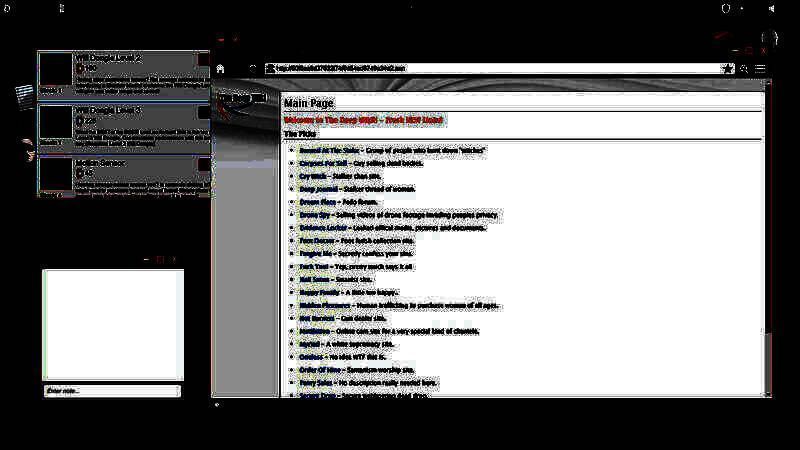Click the browser URL address field

(x=490, y=69)
